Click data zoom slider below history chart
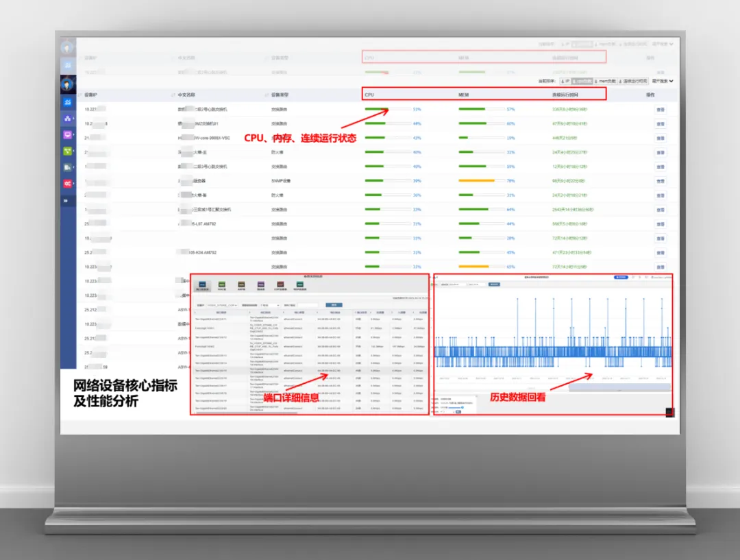Viewport: 740px width, 560px height. tap(619, 387)
